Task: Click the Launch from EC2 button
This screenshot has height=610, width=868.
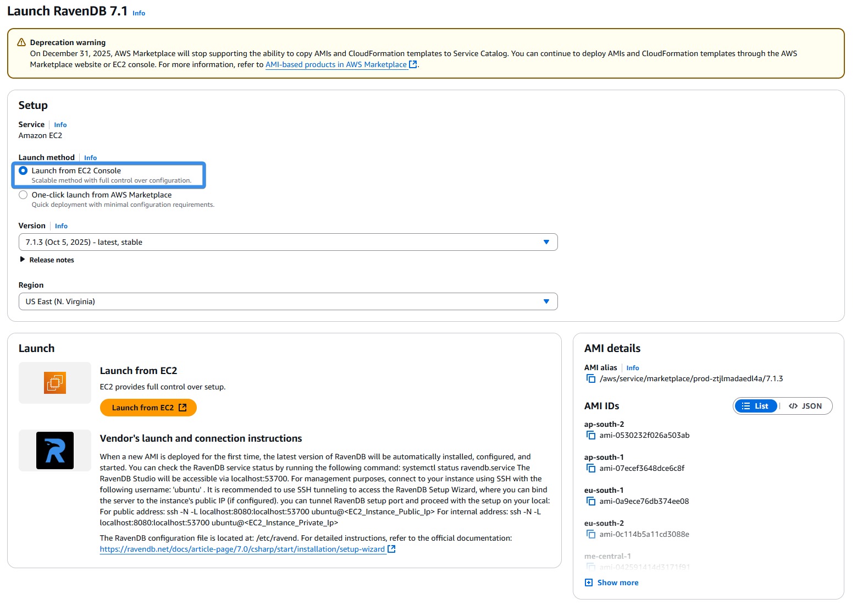Action: tap(148, 408)
